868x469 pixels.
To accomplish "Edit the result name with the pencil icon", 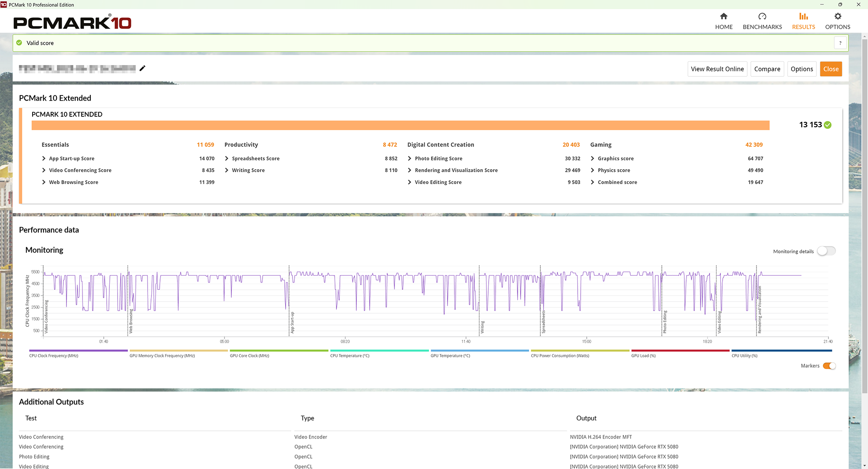I will point(142,68).
